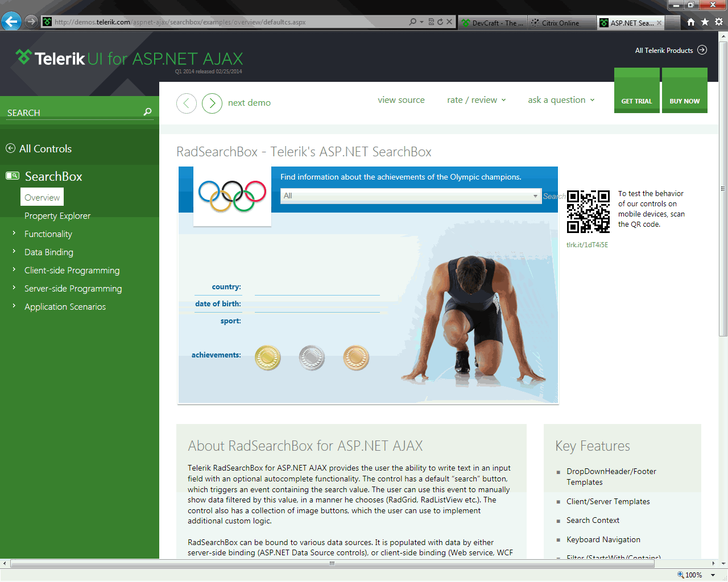Click the Search button beside the search box
The height and width of the screenshot is (582, 728).
click(554, 196)
